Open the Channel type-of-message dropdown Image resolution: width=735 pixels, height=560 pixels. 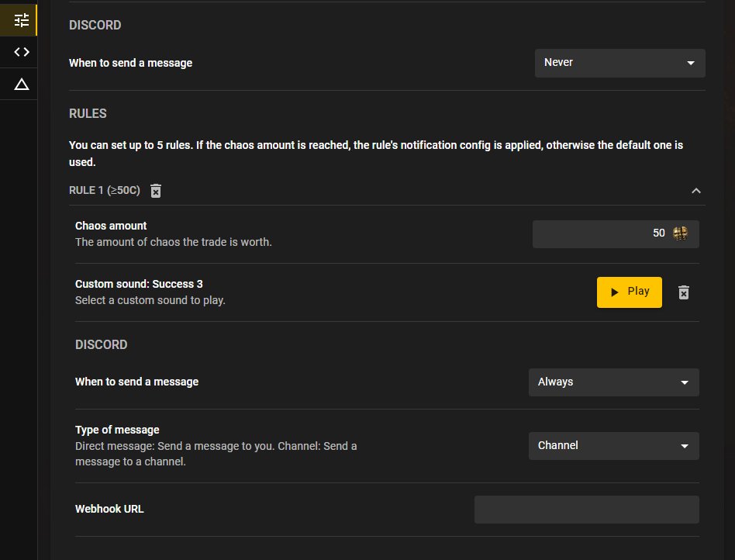point(613,445)
